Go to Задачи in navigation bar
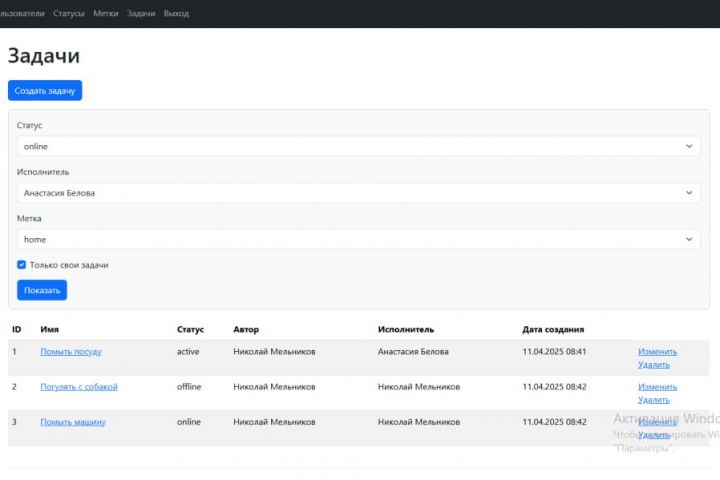Screen dimensions: 720x480 (x=141, y=13)
